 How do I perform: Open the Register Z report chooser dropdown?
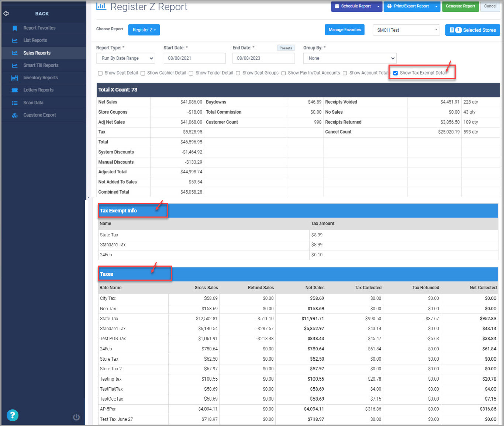point(144,30)
